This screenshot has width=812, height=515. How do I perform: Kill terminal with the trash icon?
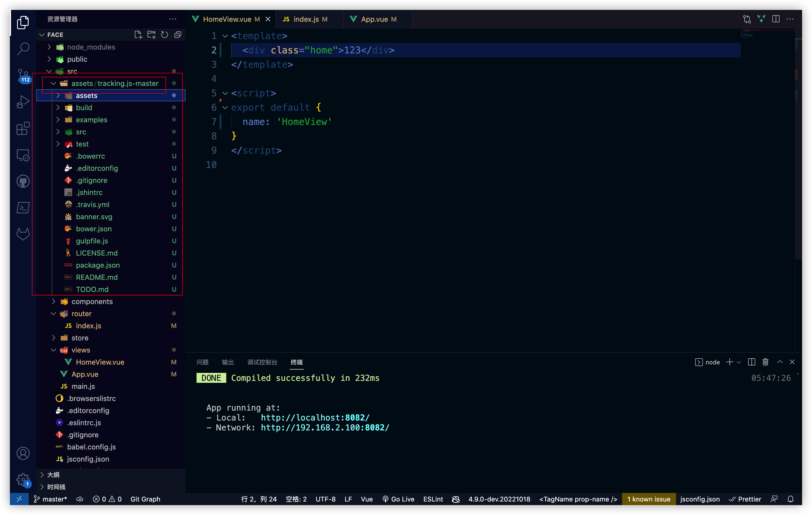[x=765, y=362]
